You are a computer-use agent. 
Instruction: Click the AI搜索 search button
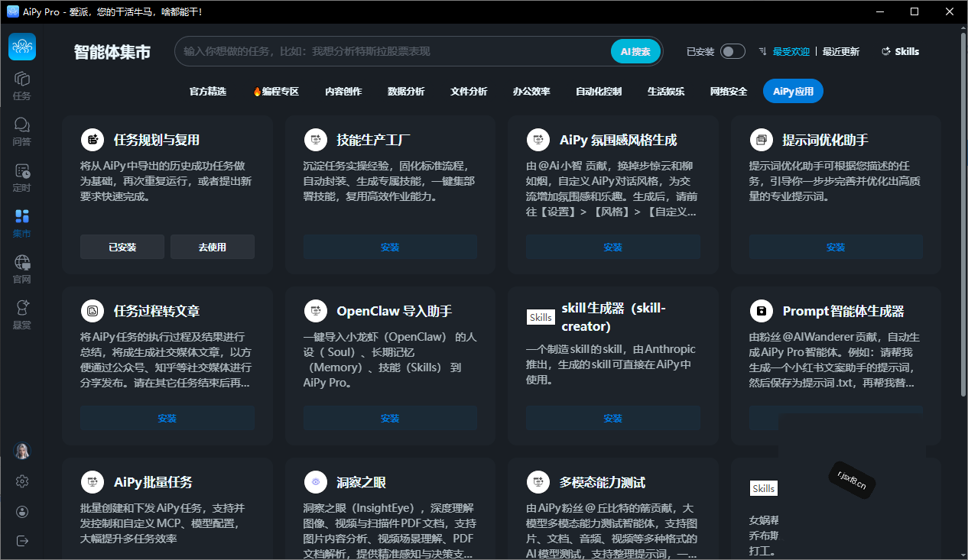point(635,51)
